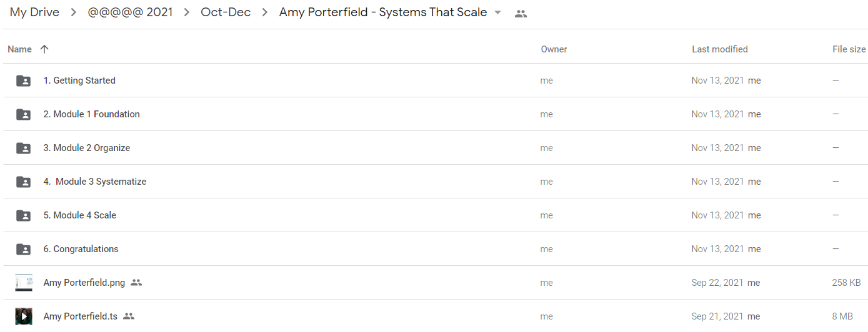The image size is (868, 332).
Task: Click the folder icon for Module 3 Systematize
Action: [x=23, y=182]
